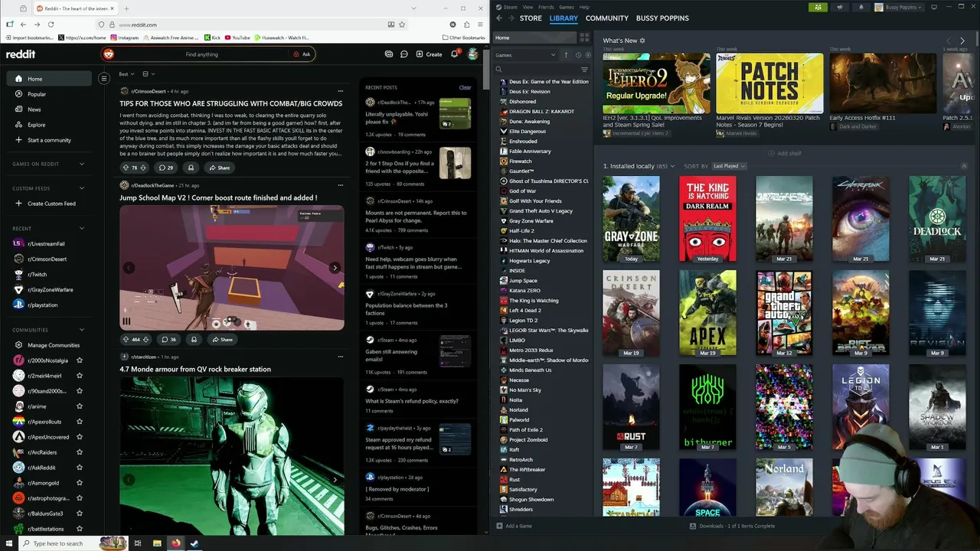Favorite r/2000sNostalgia with its star

(x=80, y=360)
